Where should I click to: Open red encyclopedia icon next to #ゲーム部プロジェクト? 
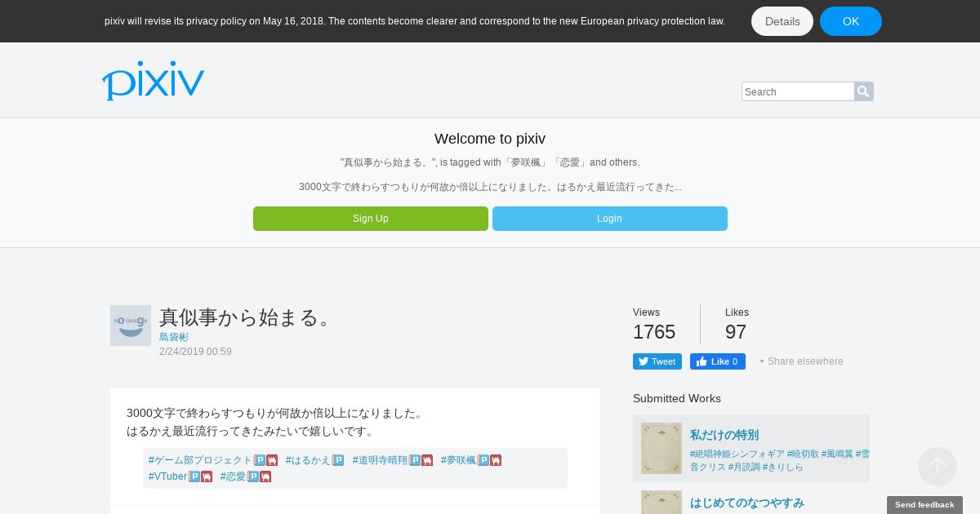272,460
